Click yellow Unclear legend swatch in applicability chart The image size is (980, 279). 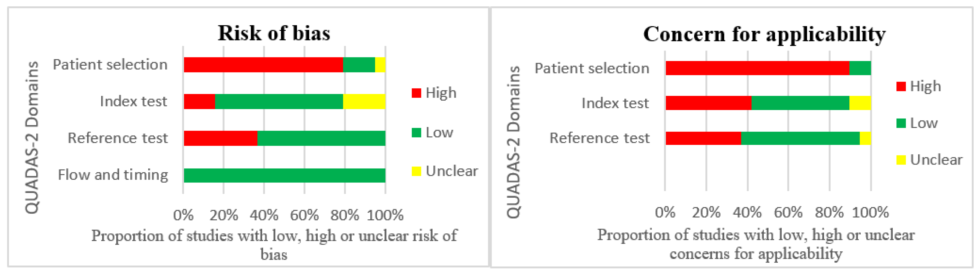pos(901,160)
